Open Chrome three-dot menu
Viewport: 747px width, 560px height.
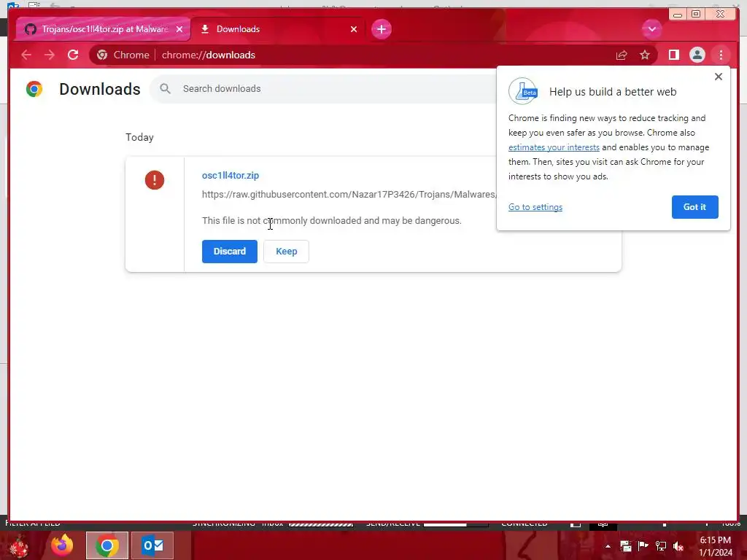click(721, 55)
